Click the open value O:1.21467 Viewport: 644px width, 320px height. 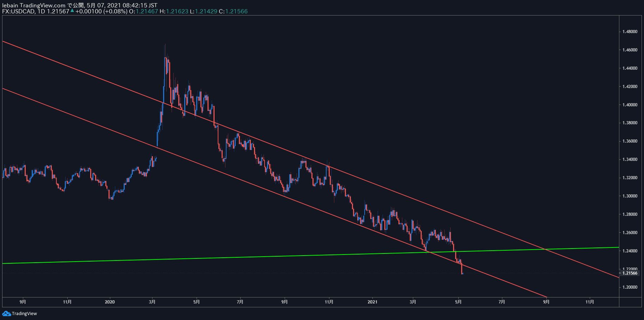point(143,11)
